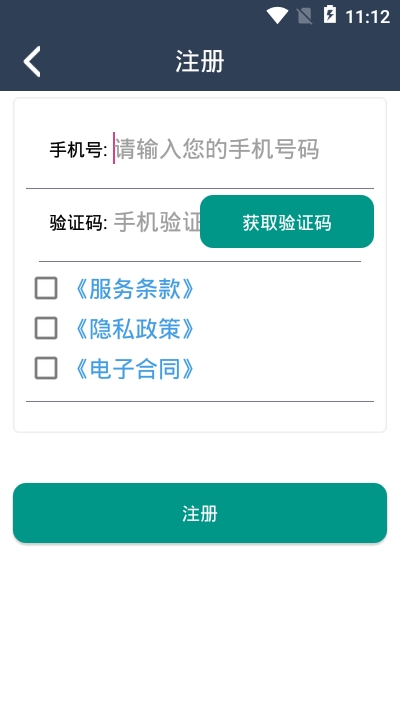Tap empty white space below 注册 button
Viewport: 400px width, 711px height.
point(200,626)
